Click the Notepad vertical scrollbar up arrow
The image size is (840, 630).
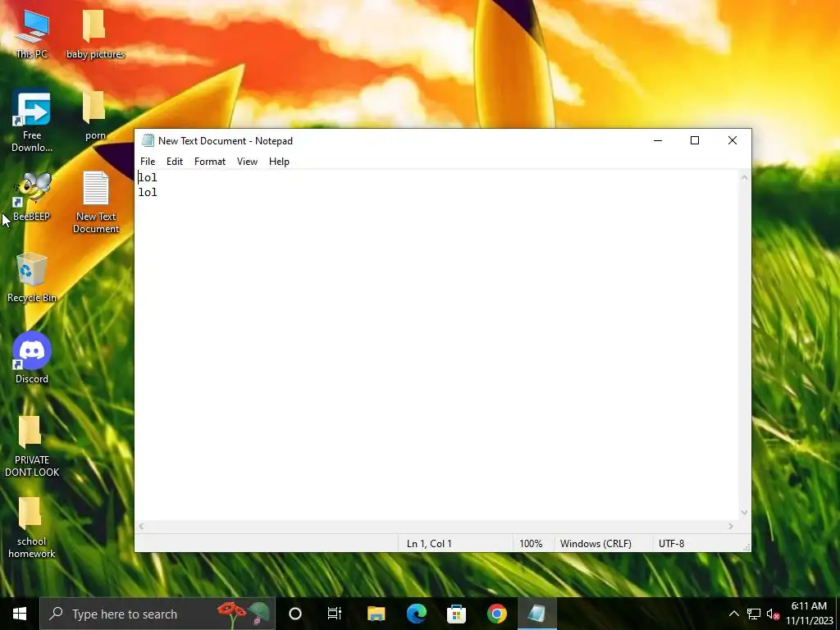click(x=744, y=177)
